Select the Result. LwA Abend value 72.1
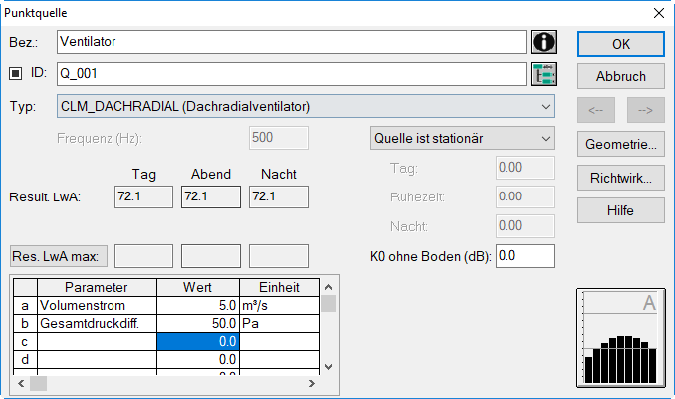Viewport: 675px width, 399px height. click(x=211, y=197)
